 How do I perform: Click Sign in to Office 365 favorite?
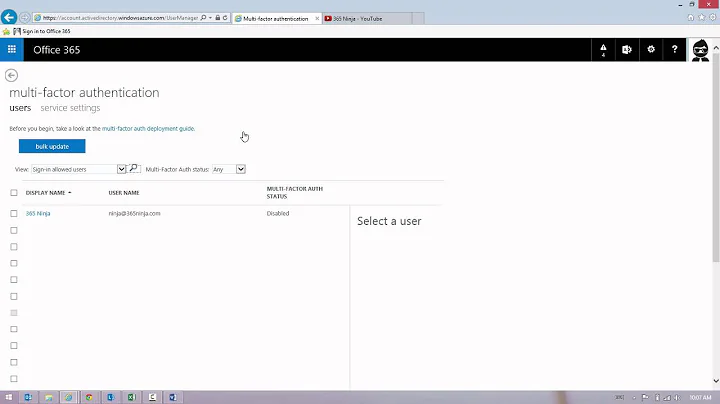(42, 31)
